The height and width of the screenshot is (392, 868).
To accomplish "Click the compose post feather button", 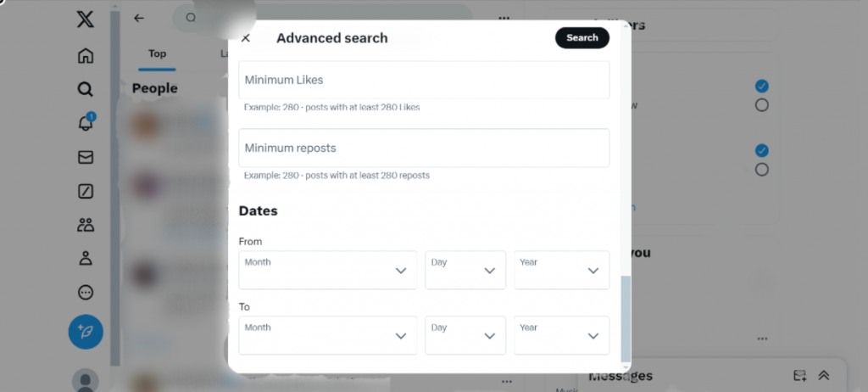I will pos(86,331).
